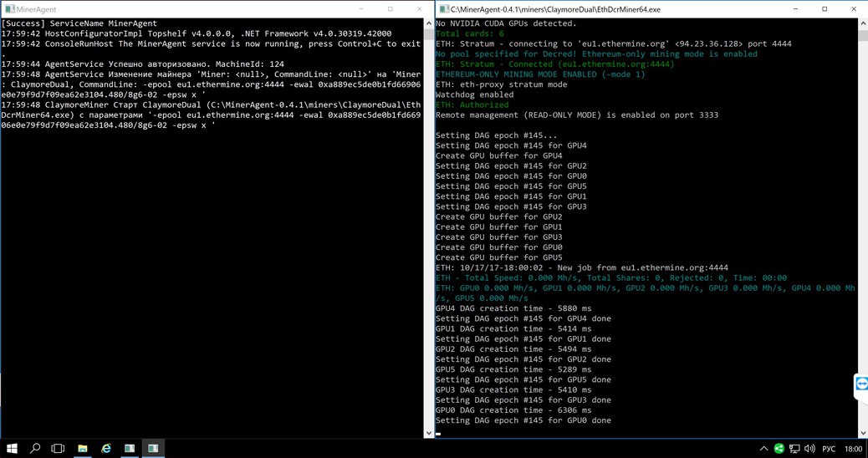Open the 18:00 clock in taskbar
868x458 pixels.
click(x=854, y=449)
